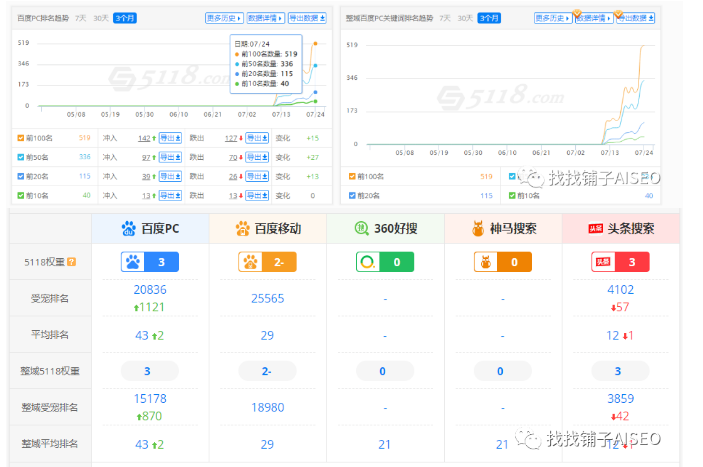
Task: Export 跌出 data for 前50名 row
Action: pyautogui.click(x=257, y=157)
